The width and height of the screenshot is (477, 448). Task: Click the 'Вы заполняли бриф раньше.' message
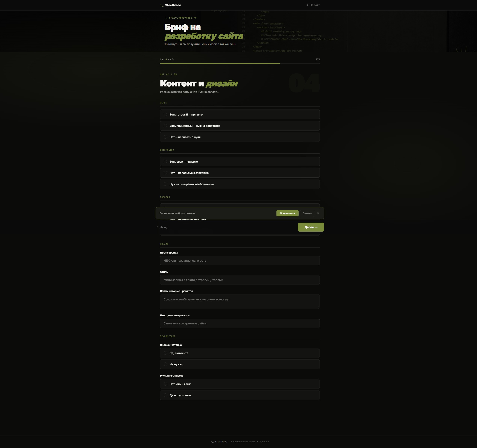[x=178, y=213]
